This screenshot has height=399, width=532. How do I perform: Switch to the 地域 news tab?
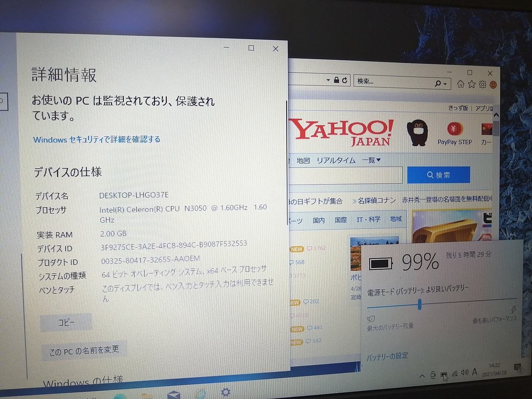tap(396, 219)
